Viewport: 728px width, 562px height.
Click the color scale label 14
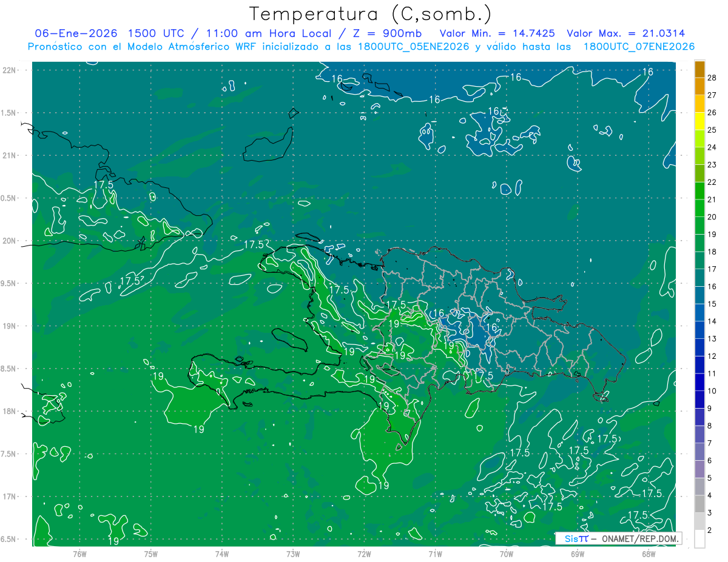(712, 321)
